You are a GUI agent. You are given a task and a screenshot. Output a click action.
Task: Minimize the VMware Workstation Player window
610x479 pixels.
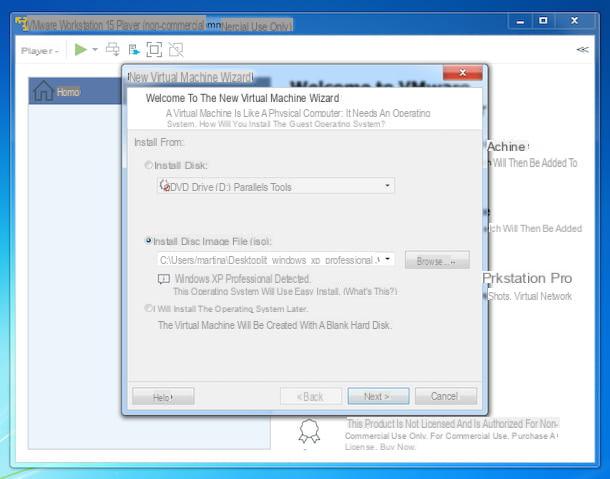click(520, 21)
